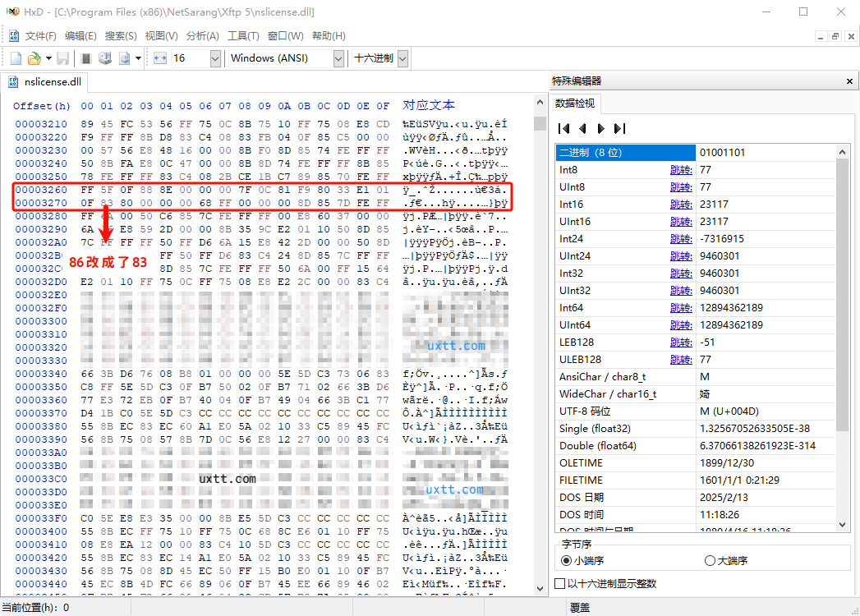Open main memory (RAM chip) icon
This screenshot has height=616, width=860.
[x=86, y=58]
